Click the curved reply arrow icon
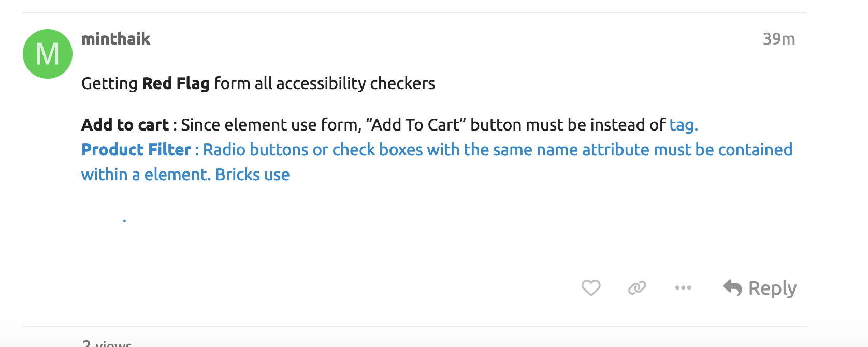868x347 pixels. [733, 287]
